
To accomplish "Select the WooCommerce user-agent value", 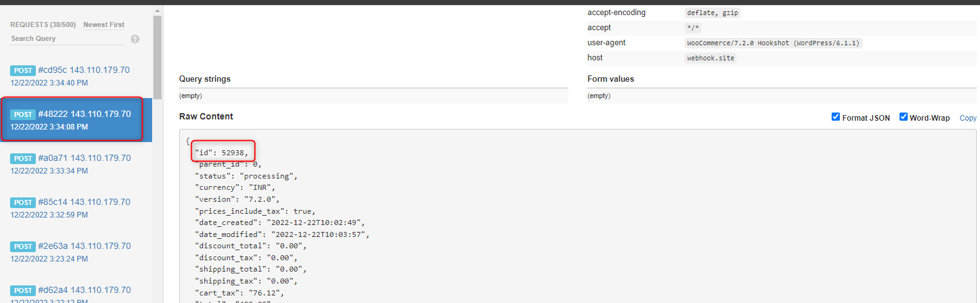I will [773, 43].
